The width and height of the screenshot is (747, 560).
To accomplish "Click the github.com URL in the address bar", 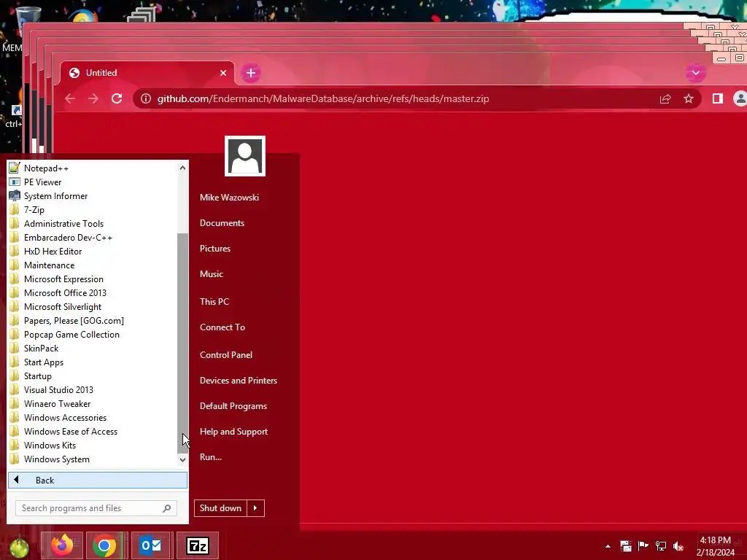I will click(323, 98).
